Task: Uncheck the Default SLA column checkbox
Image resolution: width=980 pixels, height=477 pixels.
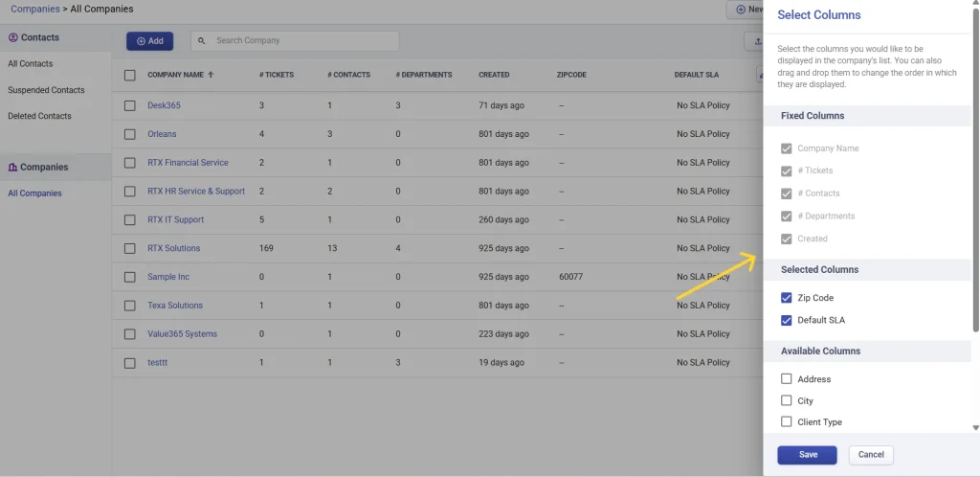Action: 787,320
